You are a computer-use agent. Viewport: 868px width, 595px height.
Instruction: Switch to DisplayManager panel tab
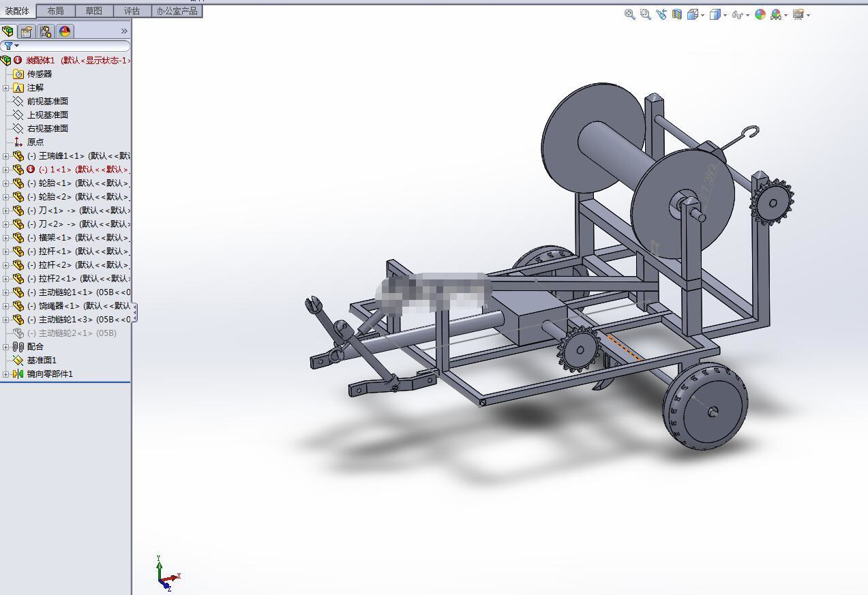[65, 31]
